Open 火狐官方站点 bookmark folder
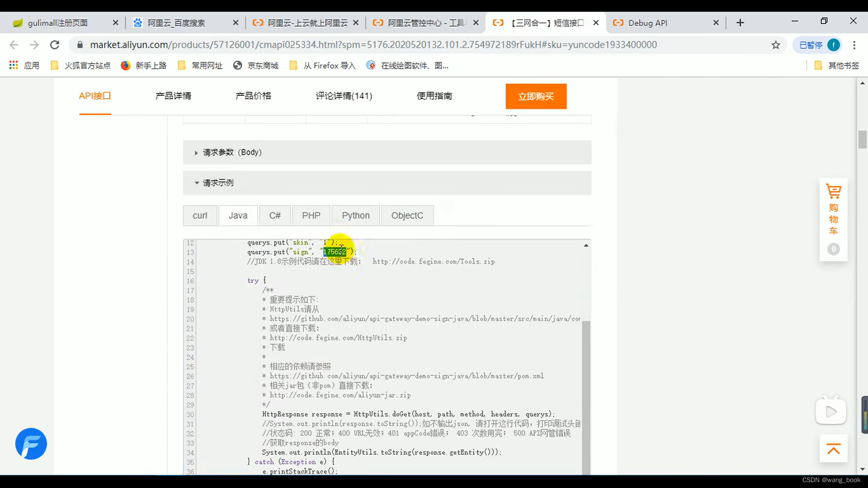Screen dimensions: 868x488 [x=80, y=66]
